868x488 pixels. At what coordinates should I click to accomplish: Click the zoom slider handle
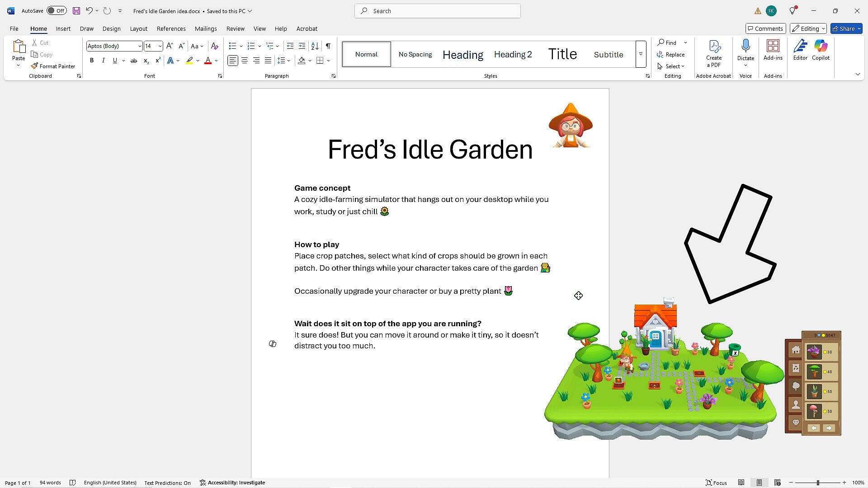click(817, 483)
